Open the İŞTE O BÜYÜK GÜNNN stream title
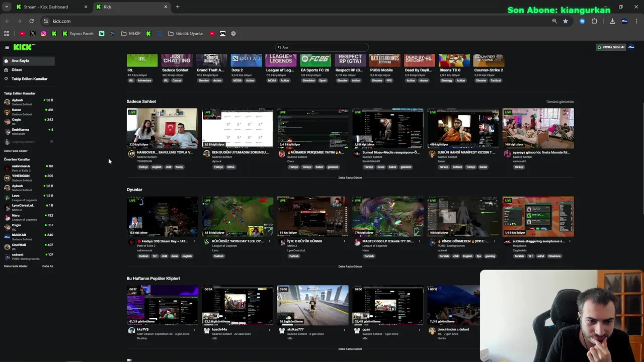The image size is (644, 362). [x=304, y=241]
